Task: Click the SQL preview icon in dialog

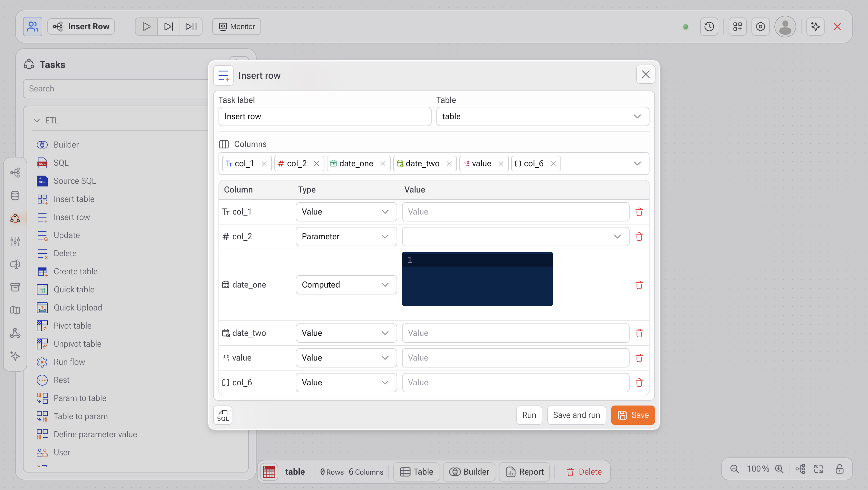Action: 222,415
